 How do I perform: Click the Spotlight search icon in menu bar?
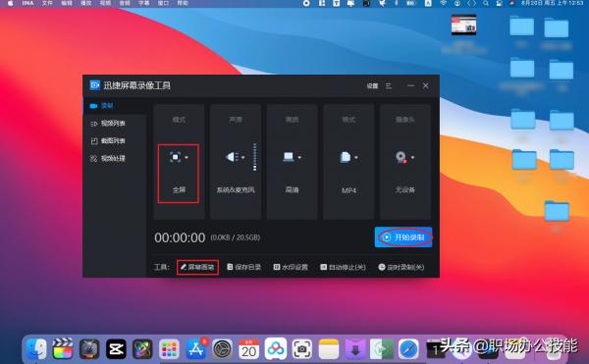tap(486, 3)
